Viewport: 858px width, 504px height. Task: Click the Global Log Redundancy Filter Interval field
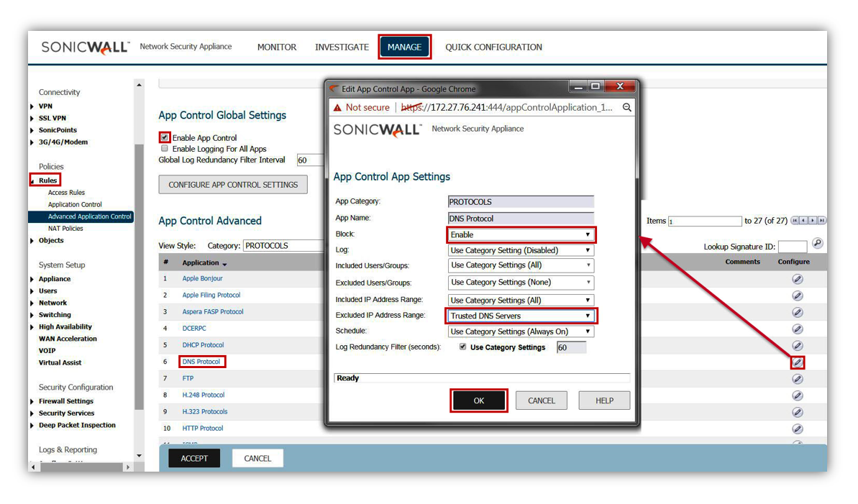(310, 160)
